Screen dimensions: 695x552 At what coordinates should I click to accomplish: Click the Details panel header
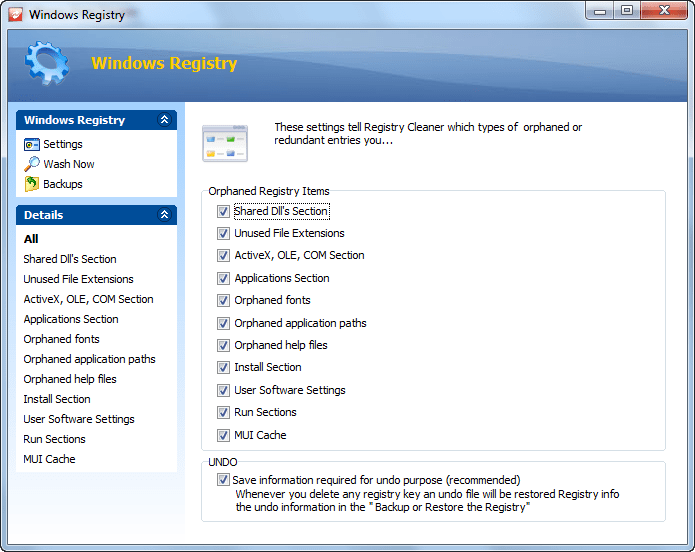coord(96,215)
